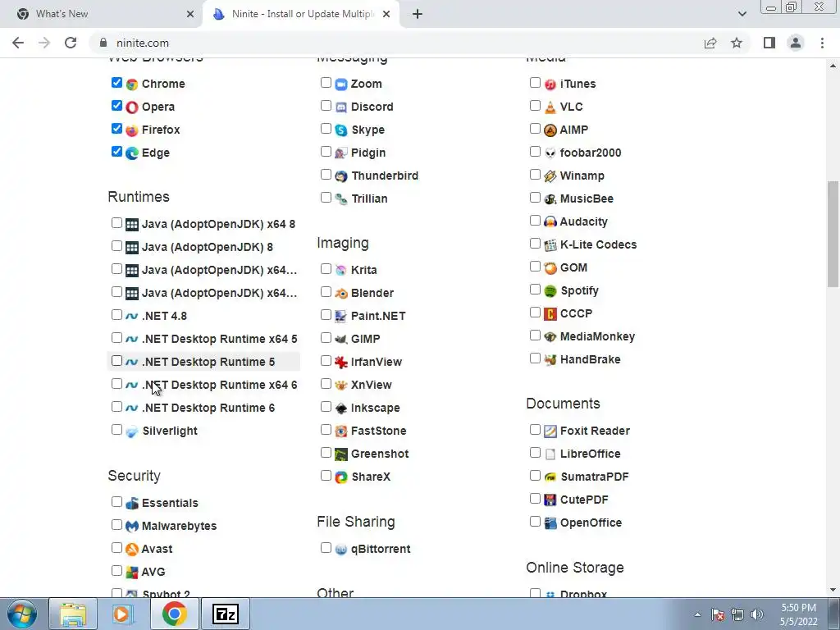The width and height of the screenshot is (840, 630).
Task: Check the Paint.NET checkbox
Action: pos(326,314)
